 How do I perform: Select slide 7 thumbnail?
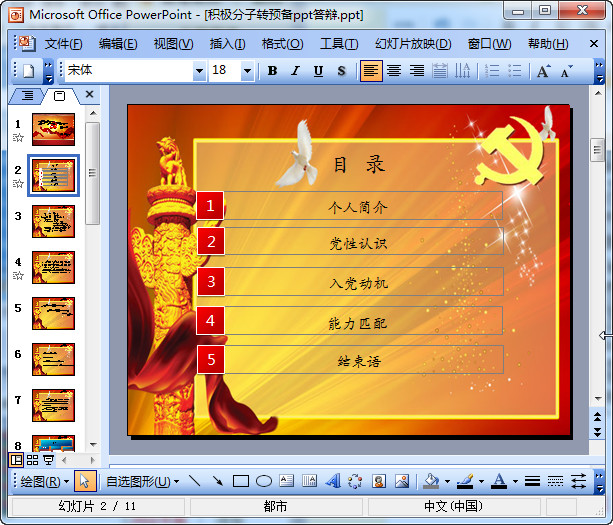click(x=53, y=405)
